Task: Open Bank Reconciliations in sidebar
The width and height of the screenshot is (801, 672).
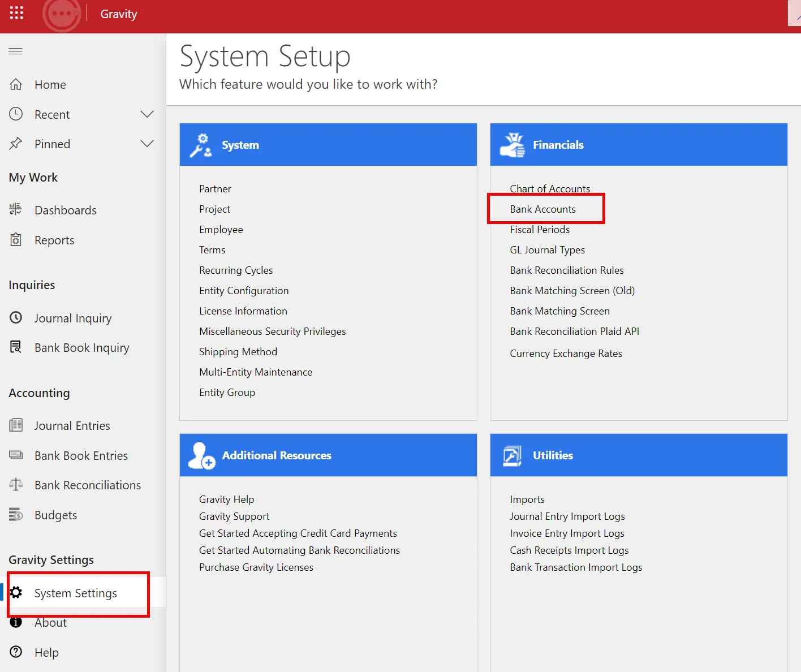Action: [x=88, y=485]
